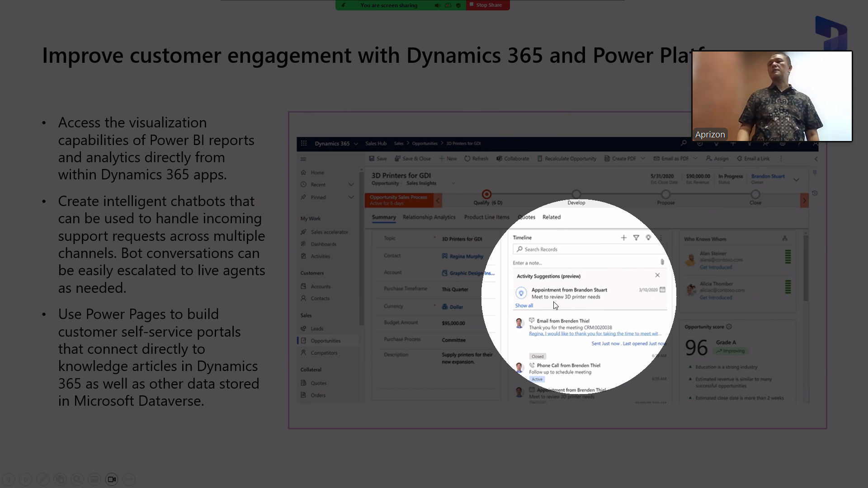Click the speaker audio icon in sharing bar

click(437, 5)
